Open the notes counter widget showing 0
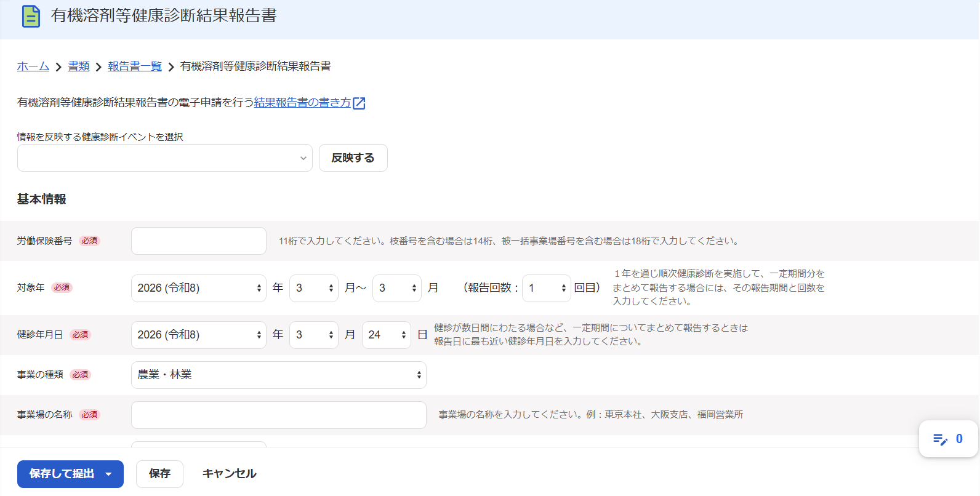Image resolution: width=980 pixels, height=496 pixels. pyautogui.click(x=948, y=439)
